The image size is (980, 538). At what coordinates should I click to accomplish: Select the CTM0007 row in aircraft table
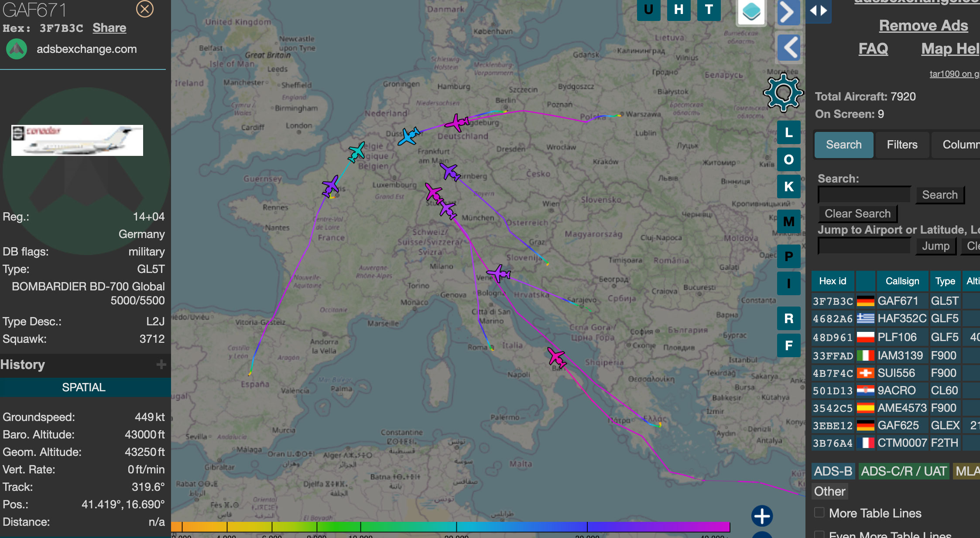point(896,443)
